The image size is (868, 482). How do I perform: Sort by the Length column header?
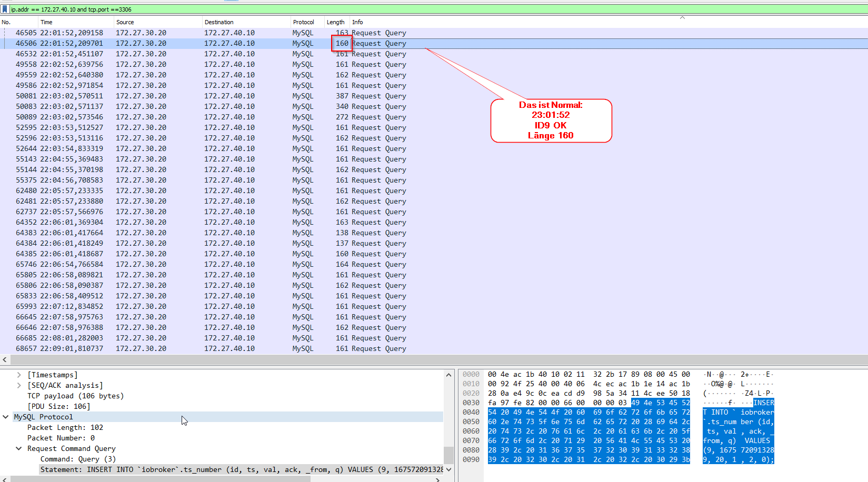tap(337, 22)
